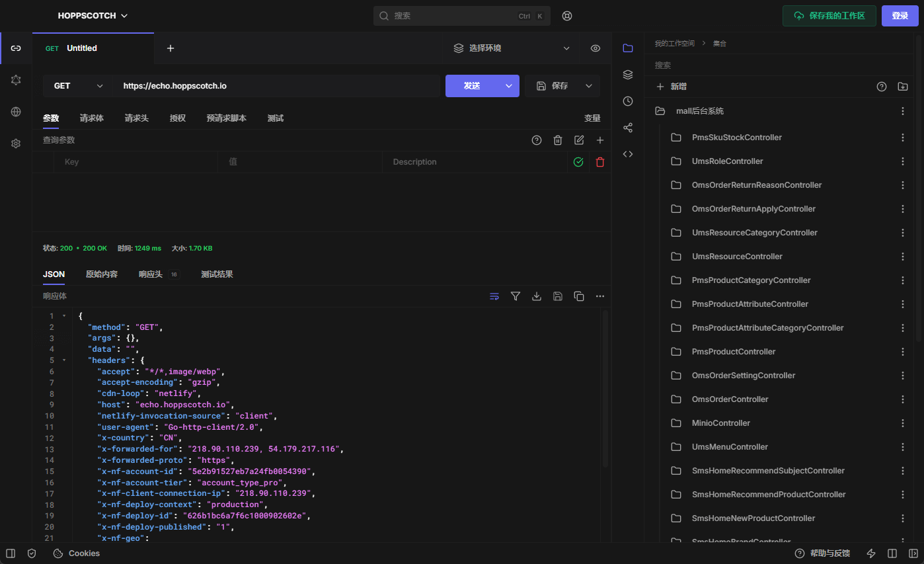
Task: Open the dropdown arrow beside 发送 button
Action: click(x=508, y=86)
